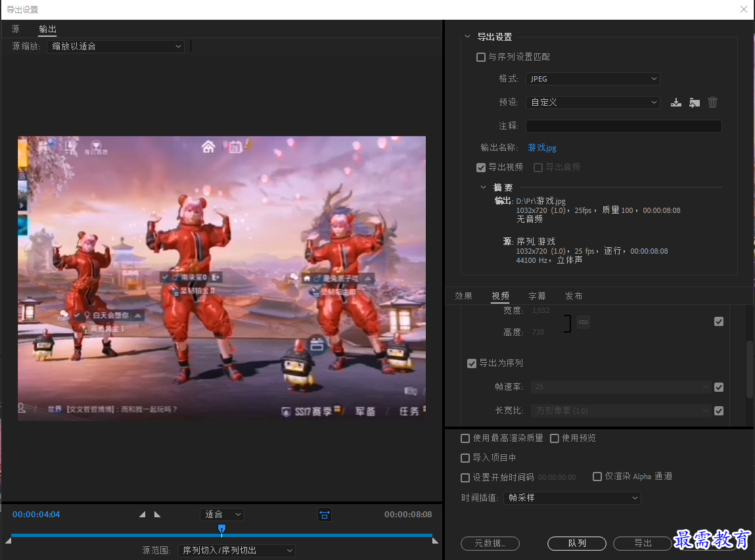Click the 队列 queue button
Image resolution: width=755 pixels, height=560 pixels.
pos(576,543)
